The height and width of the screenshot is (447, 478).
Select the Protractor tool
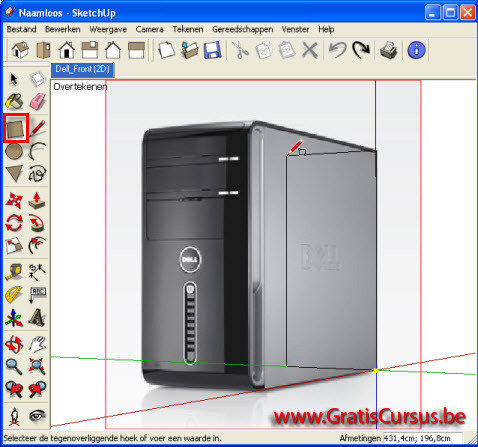[x=14, y=295]
